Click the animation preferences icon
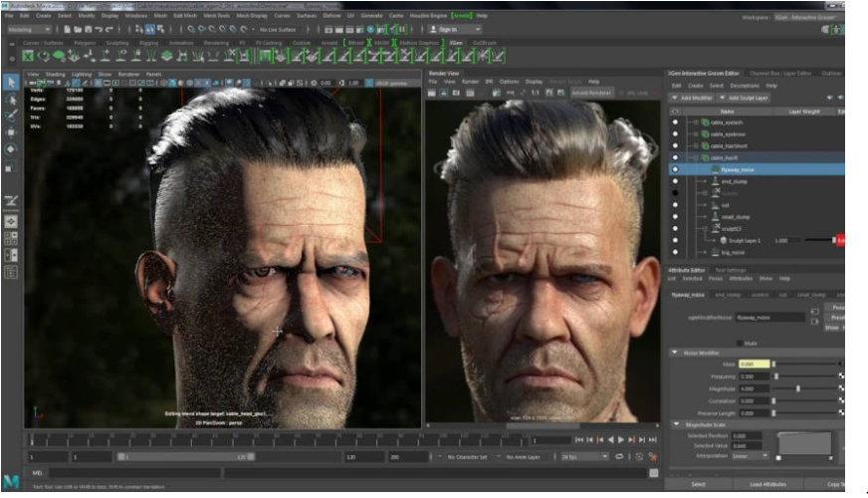 click(653, 457)
